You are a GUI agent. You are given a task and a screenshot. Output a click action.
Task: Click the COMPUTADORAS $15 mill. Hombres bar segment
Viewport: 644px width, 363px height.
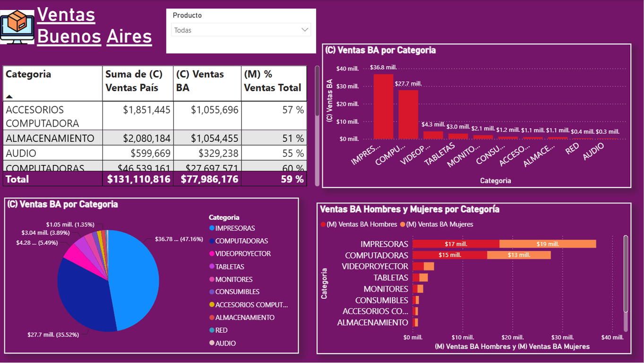pyautogui.click(x=450, y=255)
